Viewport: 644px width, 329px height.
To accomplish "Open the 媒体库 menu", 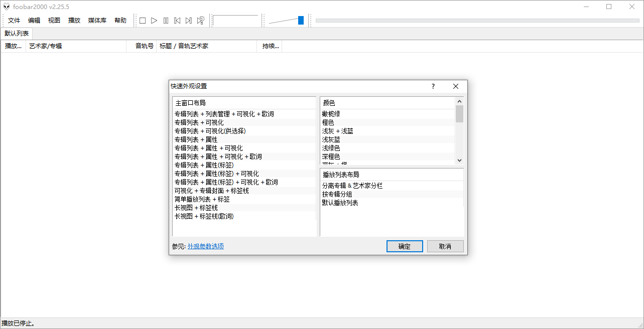I will tap(96, 20).
